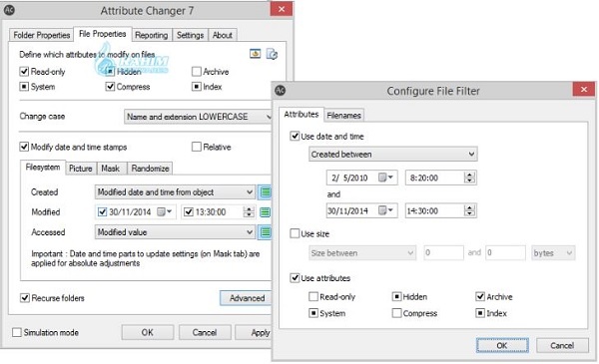Open the disabled Size between dropdown
Screen dimensions: 599x364
[x=361, y=253]
